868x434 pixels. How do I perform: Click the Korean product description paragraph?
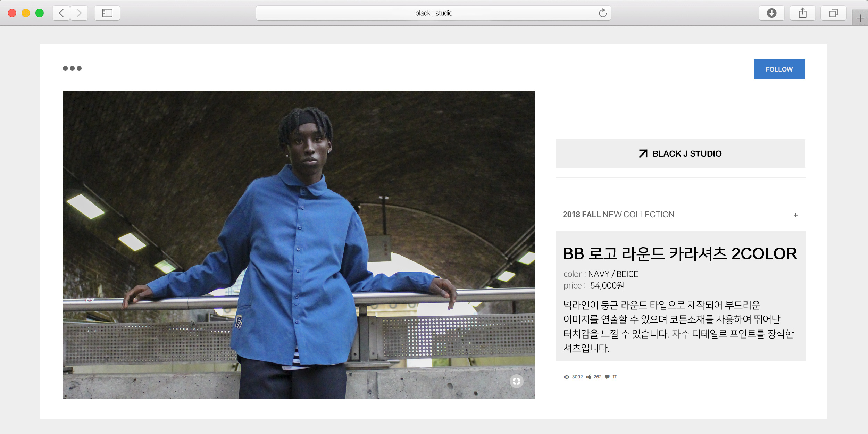click(678, 326)
